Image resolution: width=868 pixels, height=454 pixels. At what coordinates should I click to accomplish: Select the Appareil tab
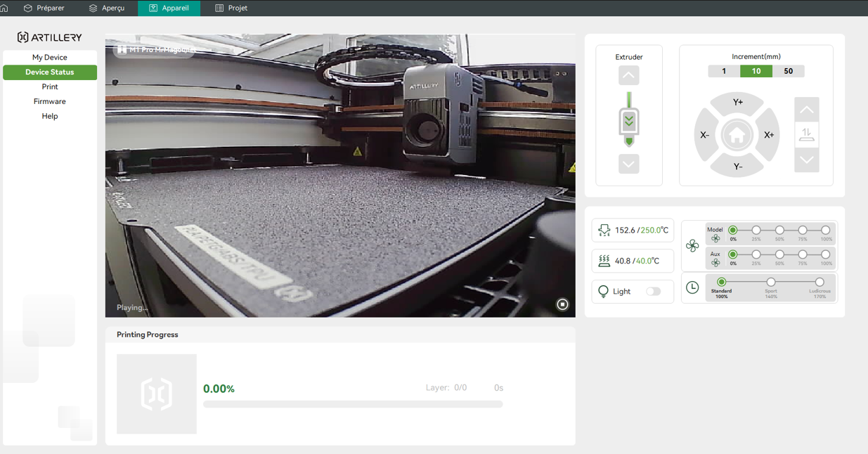(x=169, y=8)
